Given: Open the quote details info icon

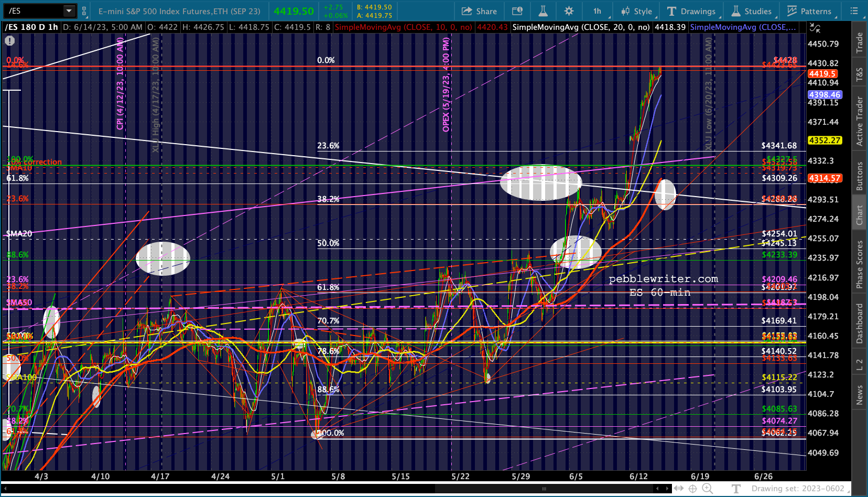Looking at the screenshot, I should (517, 11).
